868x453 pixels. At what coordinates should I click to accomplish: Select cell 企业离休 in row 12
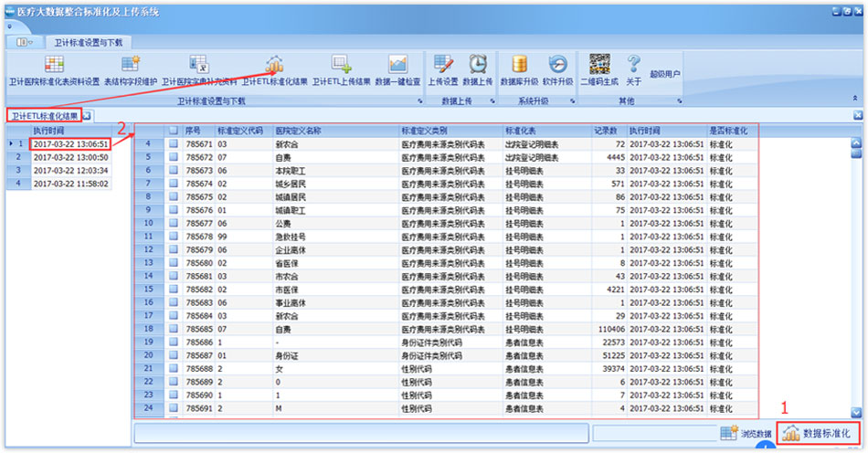pos(335,250)
